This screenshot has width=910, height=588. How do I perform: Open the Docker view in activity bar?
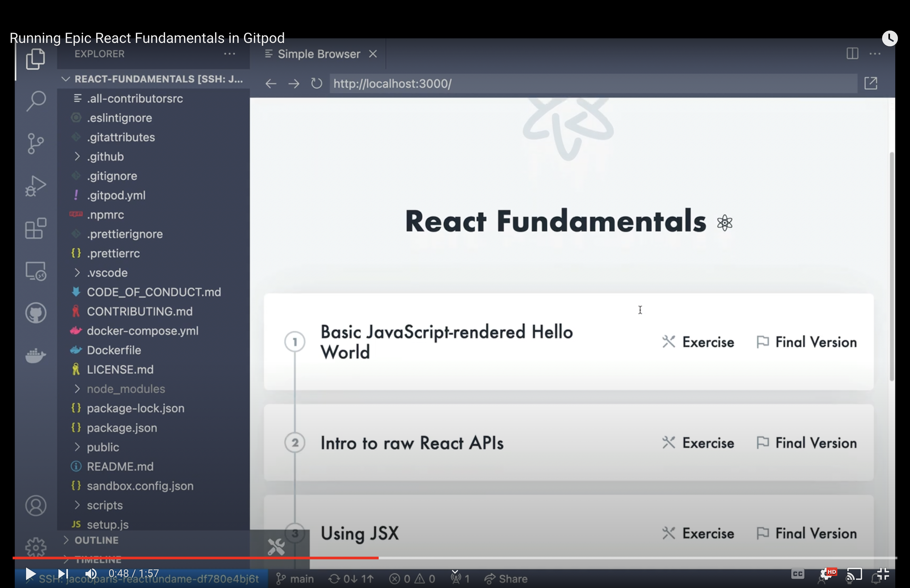click(x=36, y=356)
